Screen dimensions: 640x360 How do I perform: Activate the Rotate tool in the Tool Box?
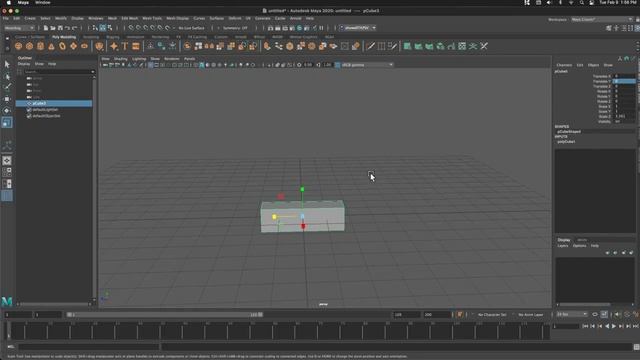(7, 111)
